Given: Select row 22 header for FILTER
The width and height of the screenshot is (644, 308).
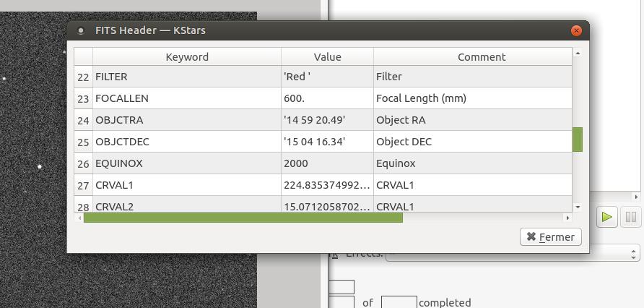Looking at the screenshot, I should (83, 77).
